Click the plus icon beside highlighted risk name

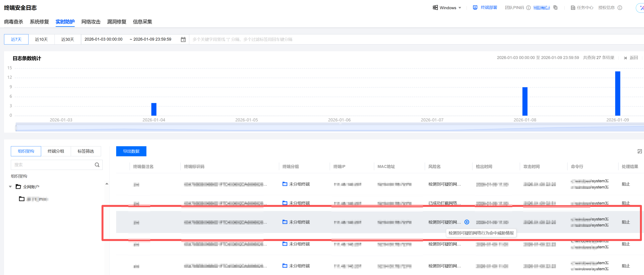[x=467, y=222]
